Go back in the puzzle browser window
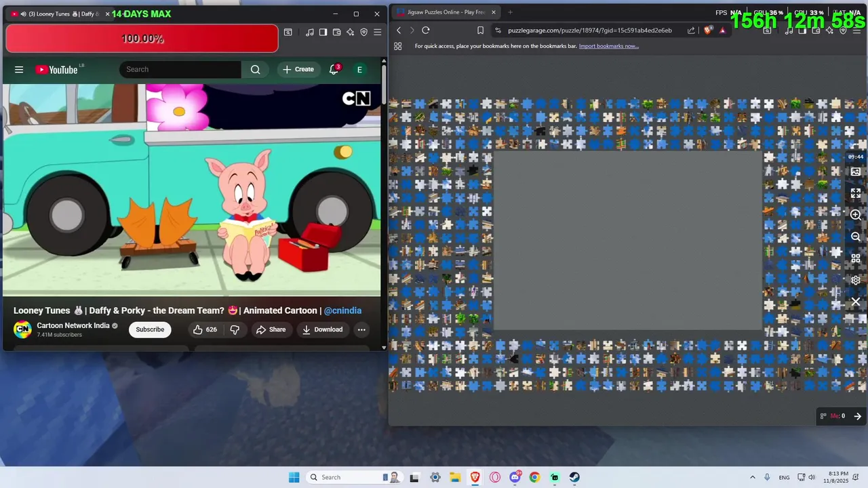The height and width of the screenshot is (488, 868). pyautogui.click(x=399, y=30)
